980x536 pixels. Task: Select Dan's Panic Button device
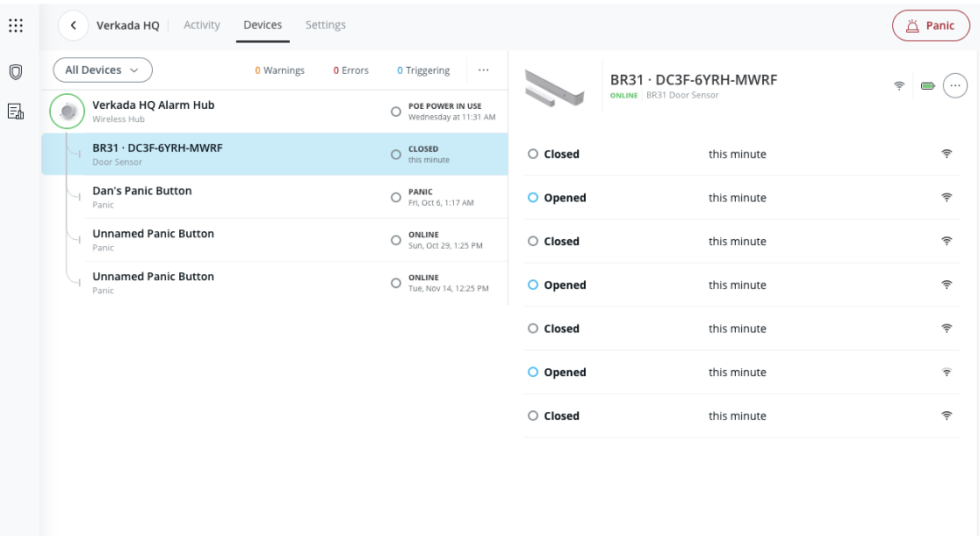(x=142, y=197)
